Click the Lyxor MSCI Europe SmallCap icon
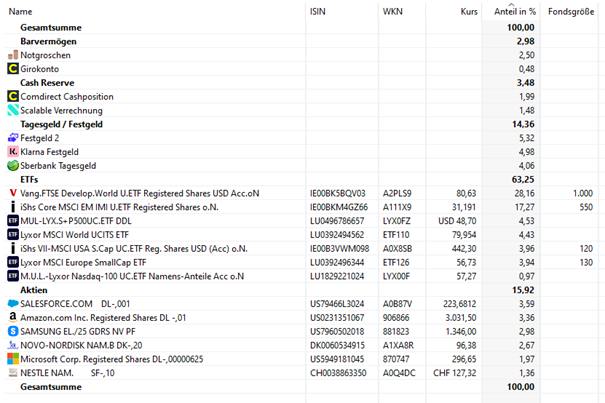The height and width of the screenshot is (403, 605). point(13,262)
